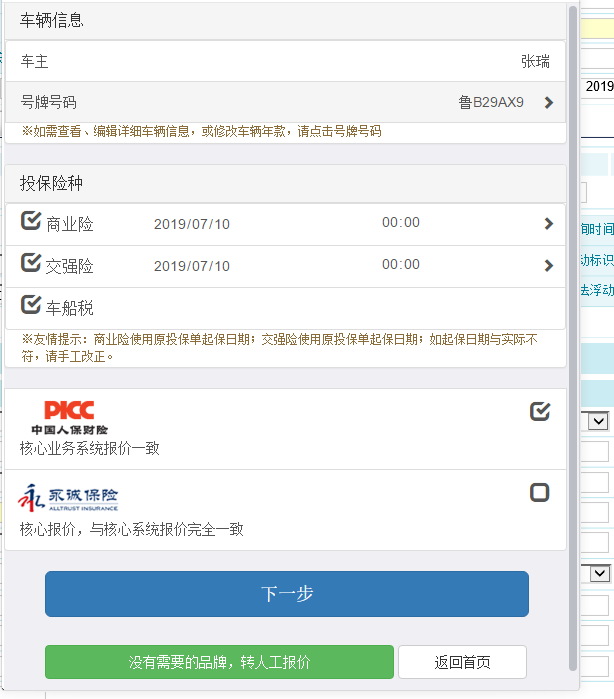The image size is (614, 699).
Task: Click the 核心报价，与核心系统报价完全一致 description
Action: [x=132, y=529]
